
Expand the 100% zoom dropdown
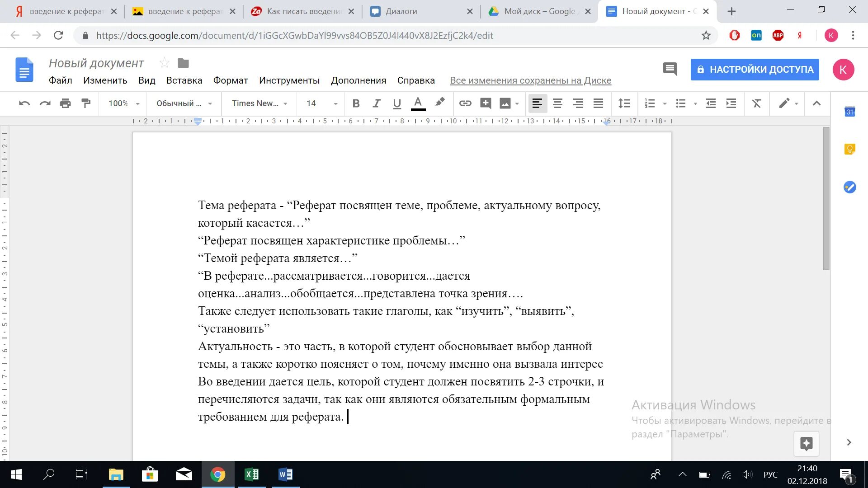pyautogui.click(x=124, y=103)
